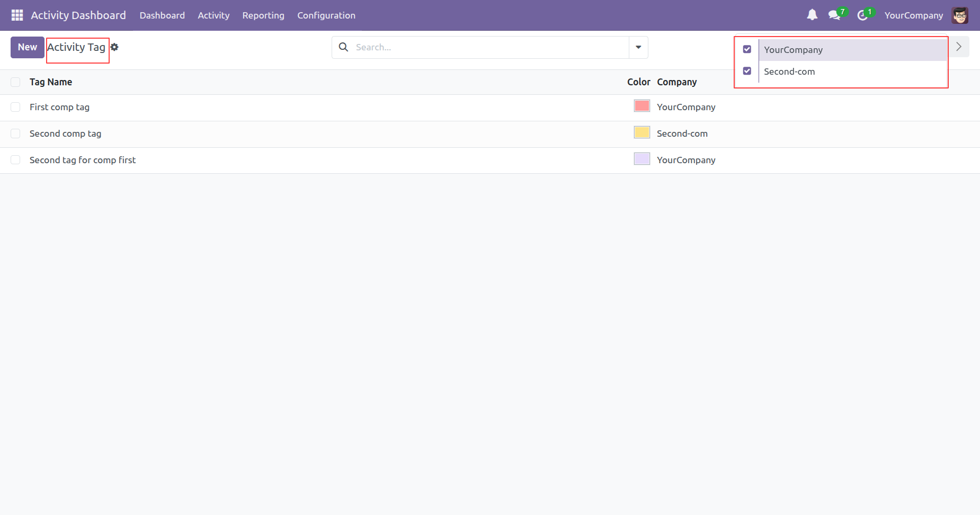Open the Dashboard menu
This screenshot has height=515, width=980.
pos(162,15)
